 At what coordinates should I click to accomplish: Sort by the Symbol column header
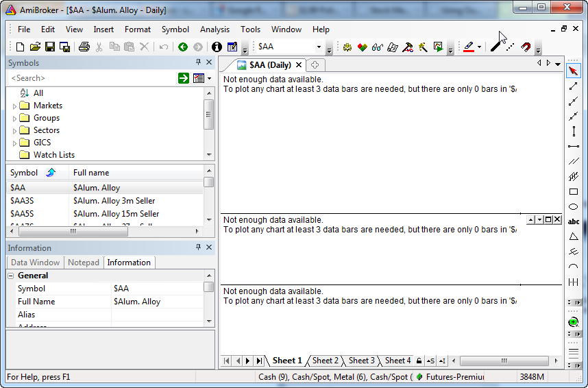38,173
